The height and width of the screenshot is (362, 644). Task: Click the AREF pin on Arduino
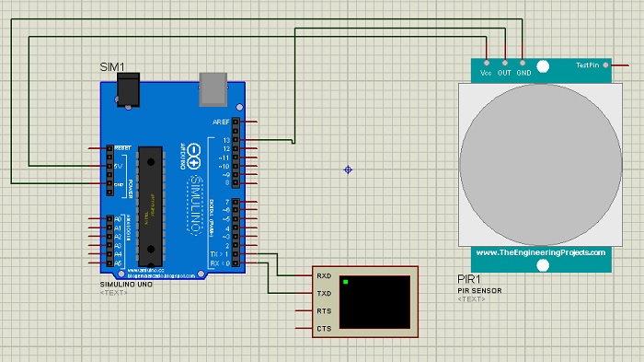tap(236, 122)
